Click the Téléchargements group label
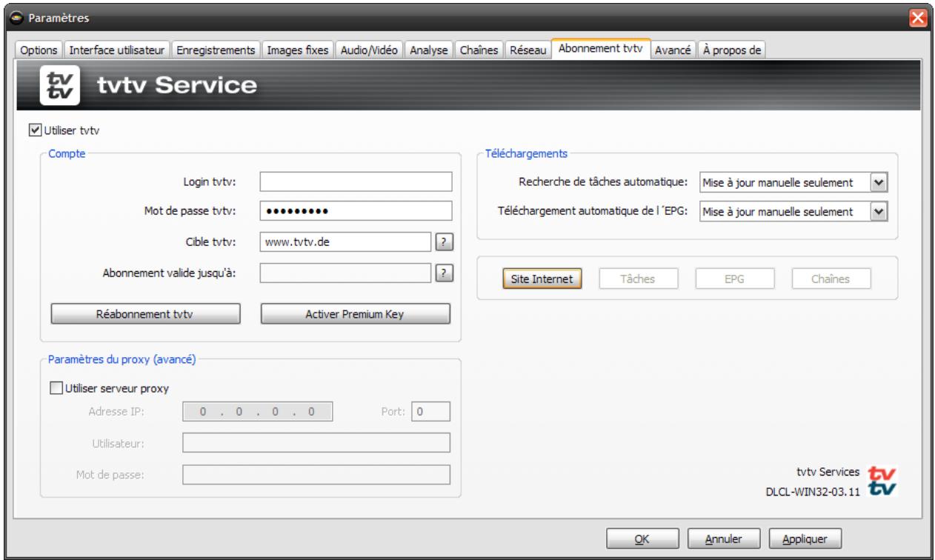Image resolution: width=935 pixels, height=560 pixels. pyautogui.click(x=526, y=153)
